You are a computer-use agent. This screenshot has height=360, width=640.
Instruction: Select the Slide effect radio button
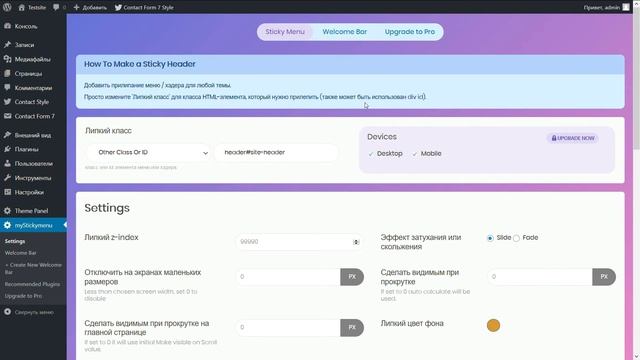point(490,238)
